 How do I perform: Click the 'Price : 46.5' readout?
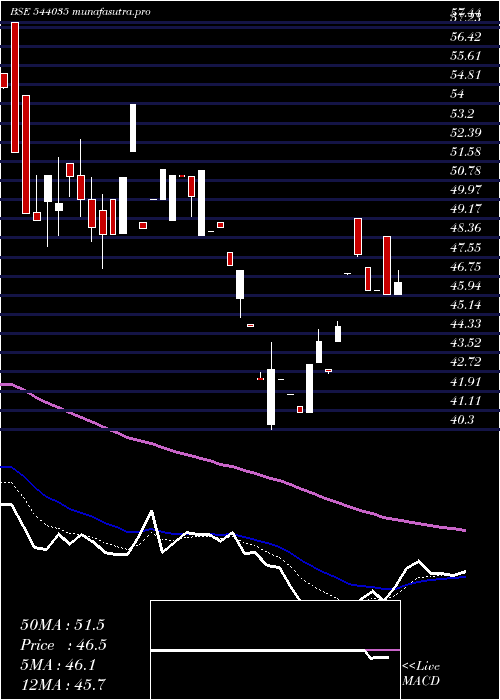[x=64, y=645]
